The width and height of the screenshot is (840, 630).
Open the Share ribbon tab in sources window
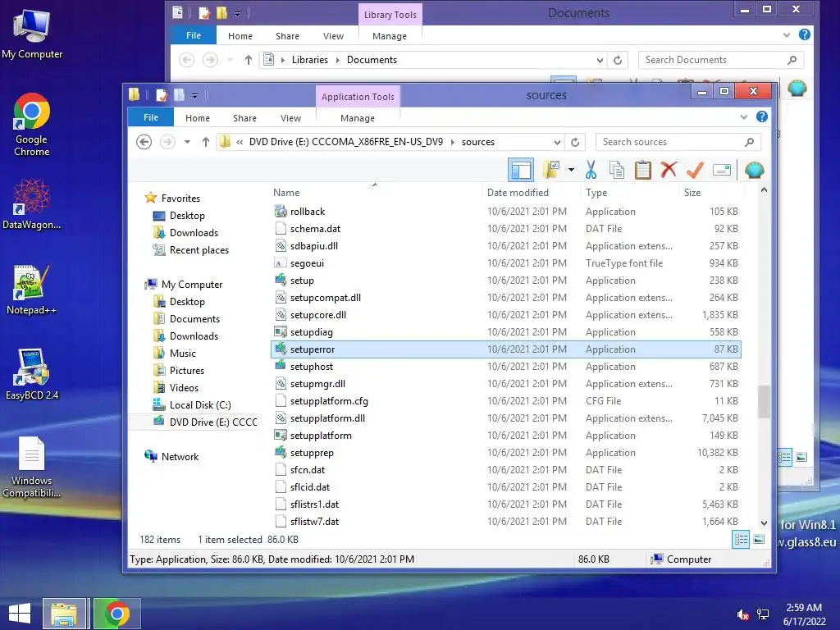coord(244,118)
